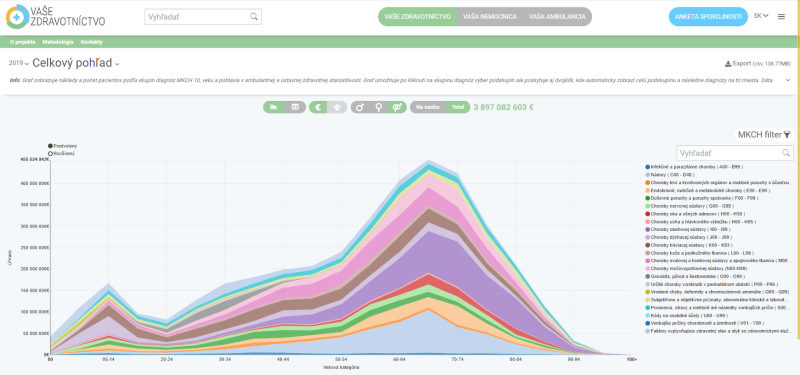The width and height of the screenshot is (800, 375).
Task: Open Metodológia menu item
Action: tap(58, 42)
